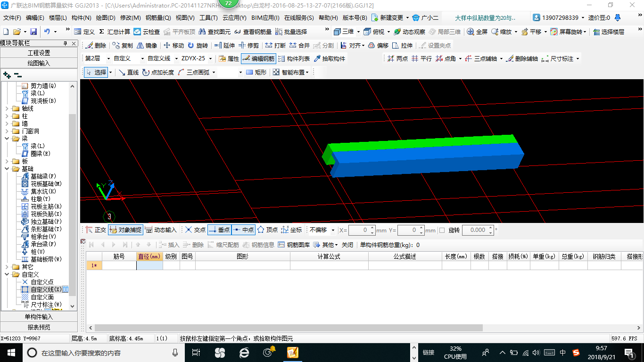Select the 合并 merge tool
644x362 pixels.
pos(299,46)
